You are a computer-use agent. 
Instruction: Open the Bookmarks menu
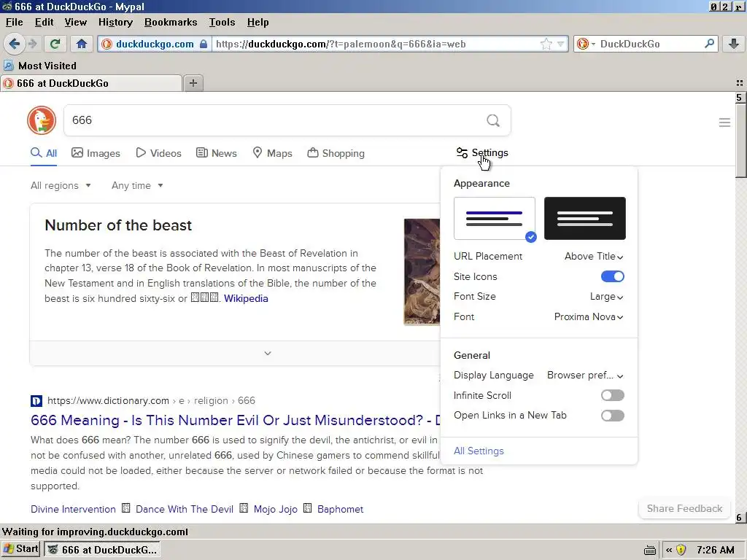[171, 22]
